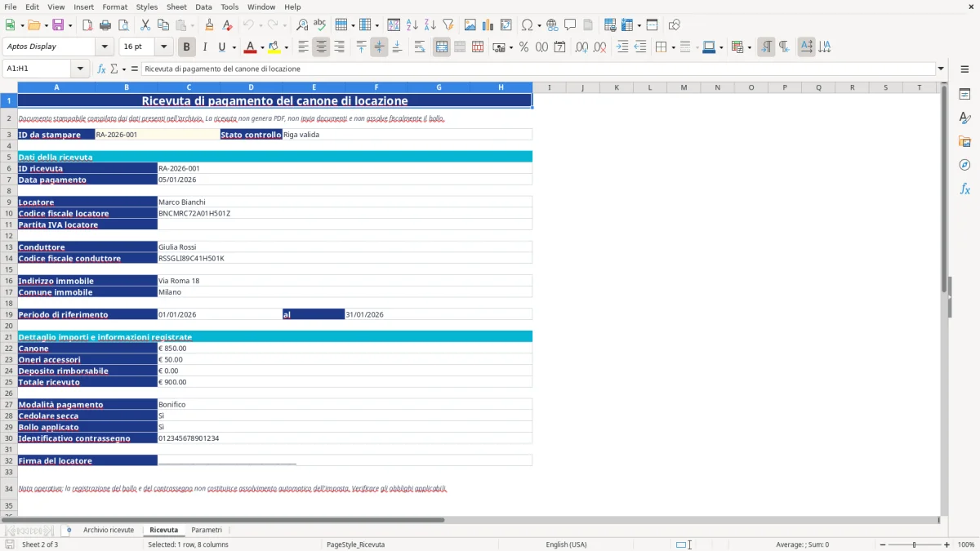Click Add Decimal Place icon
The width and height of the screenshot is (980, 551).
[582, 47]
